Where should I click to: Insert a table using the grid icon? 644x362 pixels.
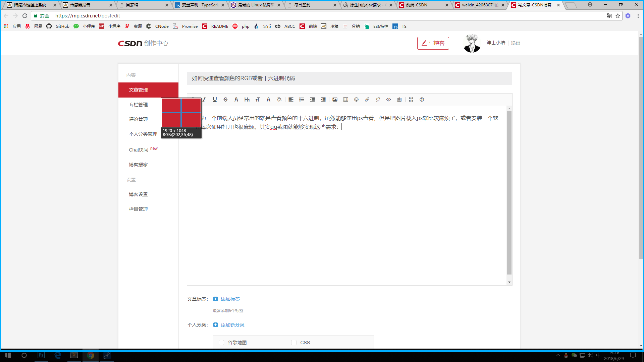[345, 100]
